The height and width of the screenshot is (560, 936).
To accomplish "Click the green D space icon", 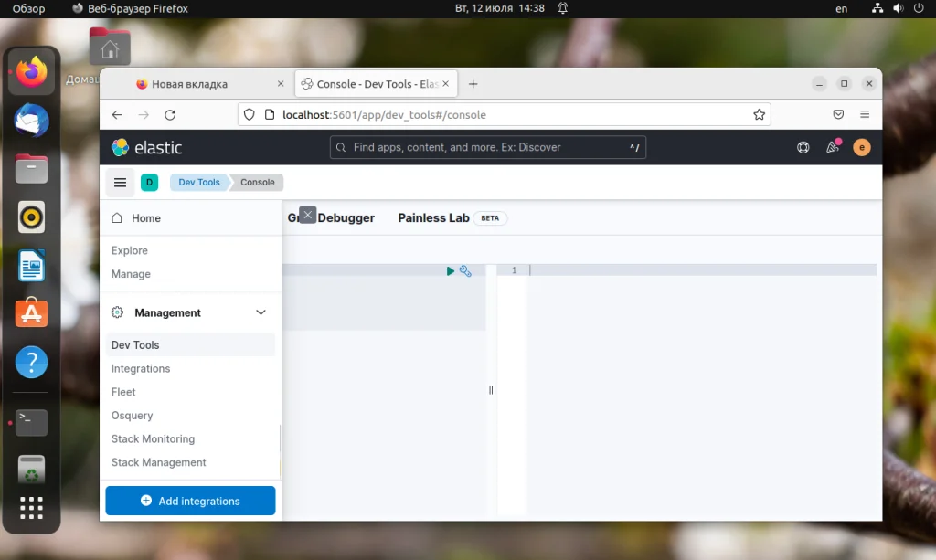I will [150, 183].
